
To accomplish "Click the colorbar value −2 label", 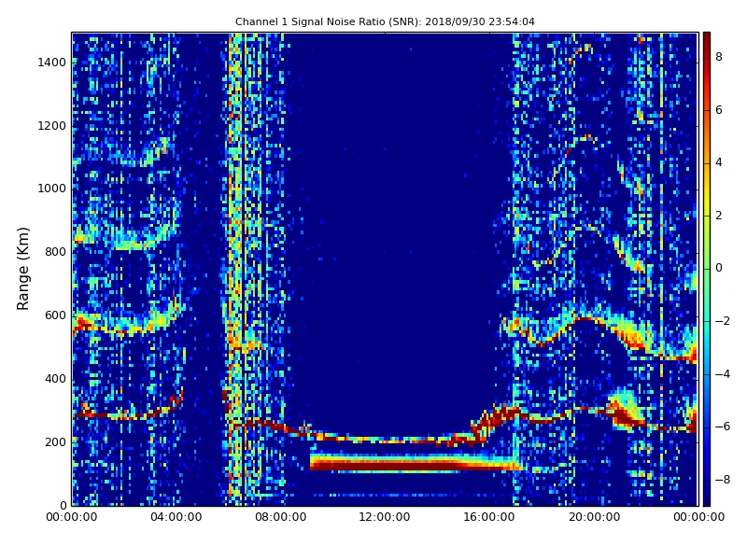I will tap(722, 321).
